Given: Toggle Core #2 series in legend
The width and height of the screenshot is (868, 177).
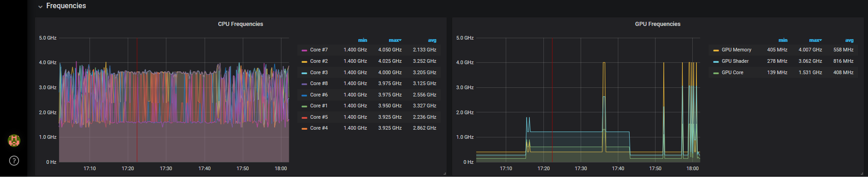Looking at the screenshot, I should 319,61.
